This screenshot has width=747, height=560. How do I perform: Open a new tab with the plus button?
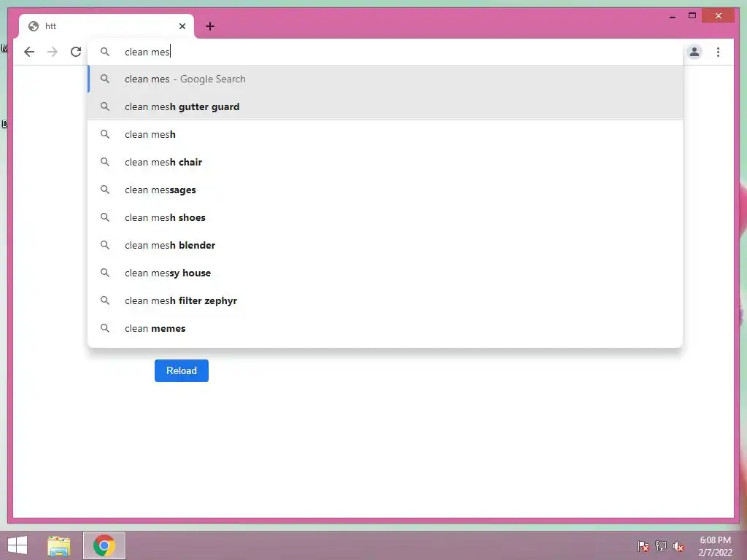210,26
